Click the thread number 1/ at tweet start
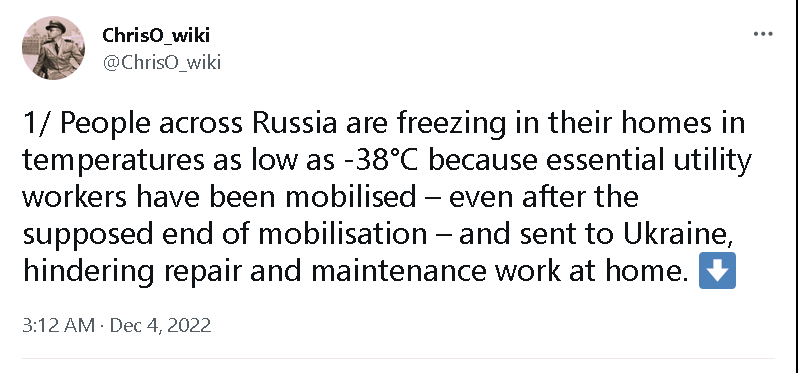The image size is (798, 373). (38, 124)
